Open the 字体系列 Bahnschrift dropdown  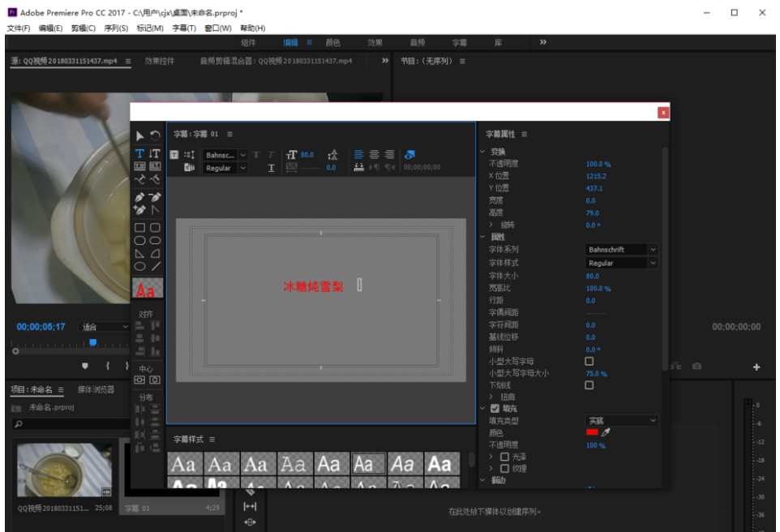click(622, 250)
